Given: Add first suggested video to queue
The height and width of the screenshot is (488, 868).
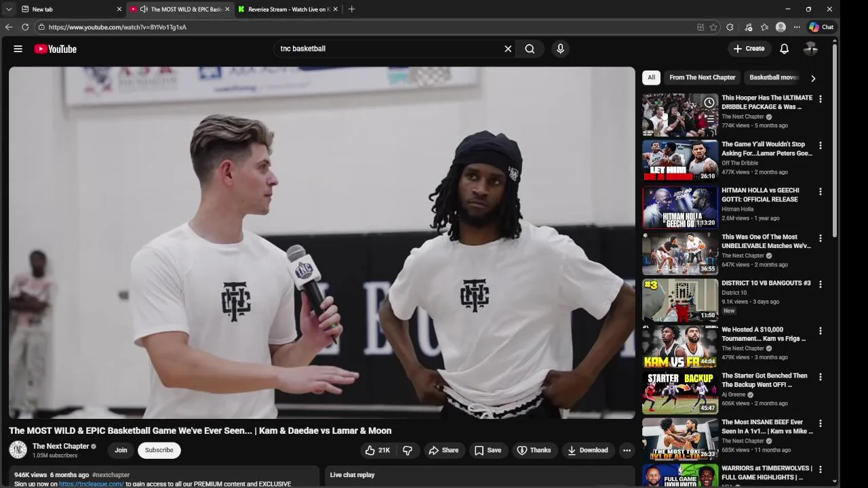Looking at the screenshot, I should point(709,118).
